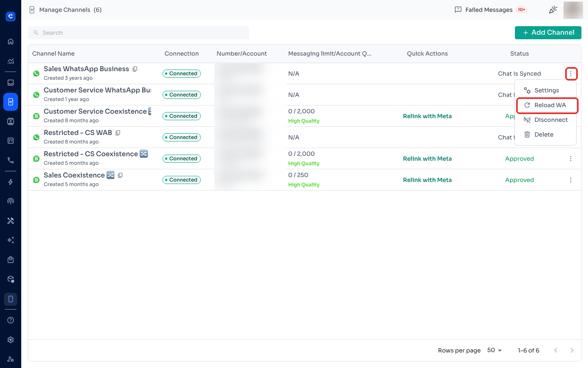
Task: Focus the channel Search field
Action: 138,33
